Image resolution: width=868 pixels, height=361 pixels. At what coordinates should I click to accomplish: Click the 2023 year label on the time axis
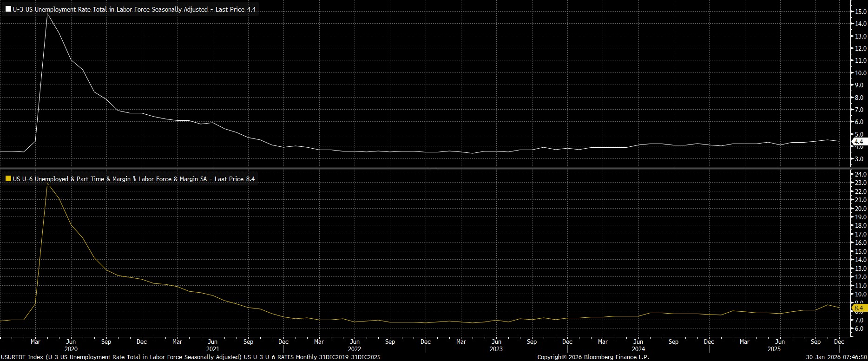point(496,349)
